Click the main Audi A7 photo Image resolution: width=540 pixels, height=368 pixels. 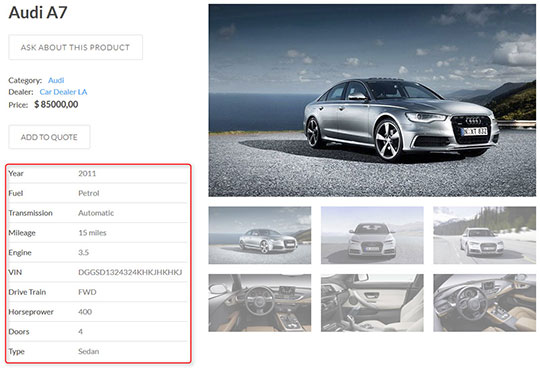(x=372, y=100)
